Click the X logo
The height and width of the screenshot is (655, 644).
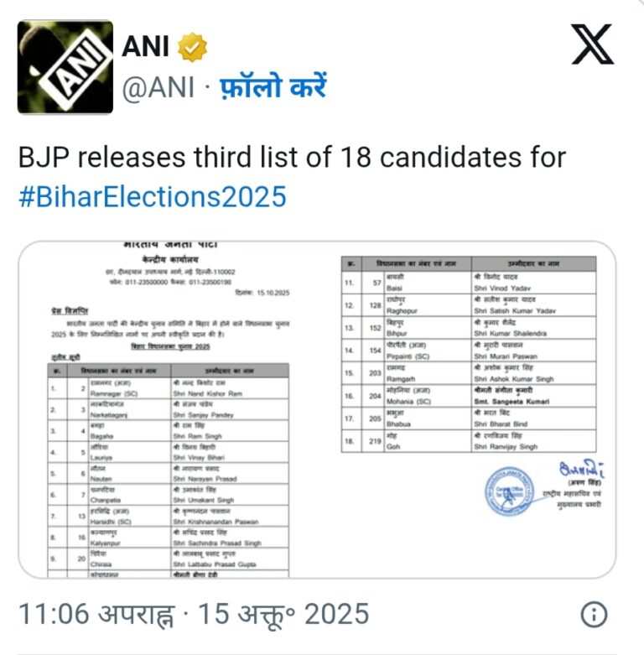coord(592,44)
